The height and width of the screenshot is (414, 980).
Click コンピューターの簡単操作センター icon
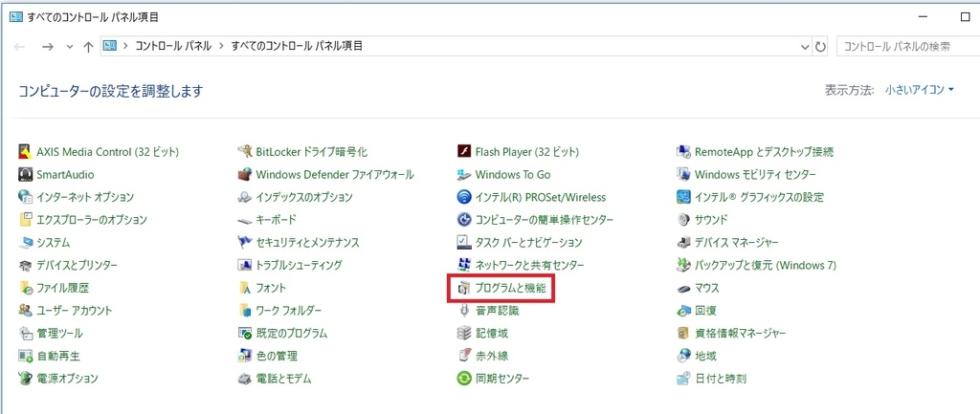click(x=464, y=219)
